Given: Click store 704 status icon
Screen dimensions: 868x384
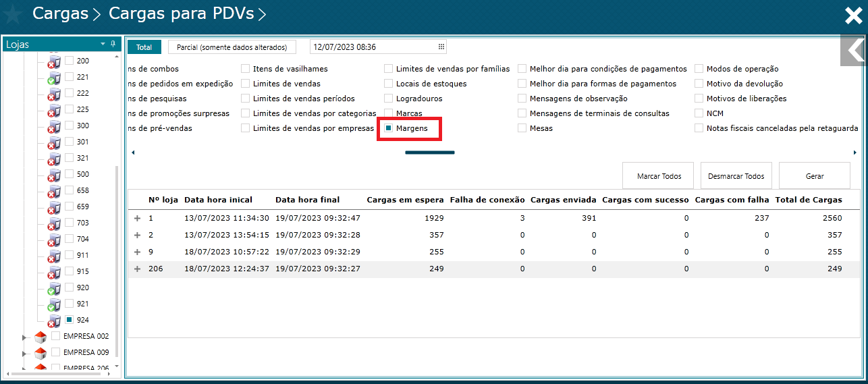Looking at the screenshot, I should (x=53, y=240).
